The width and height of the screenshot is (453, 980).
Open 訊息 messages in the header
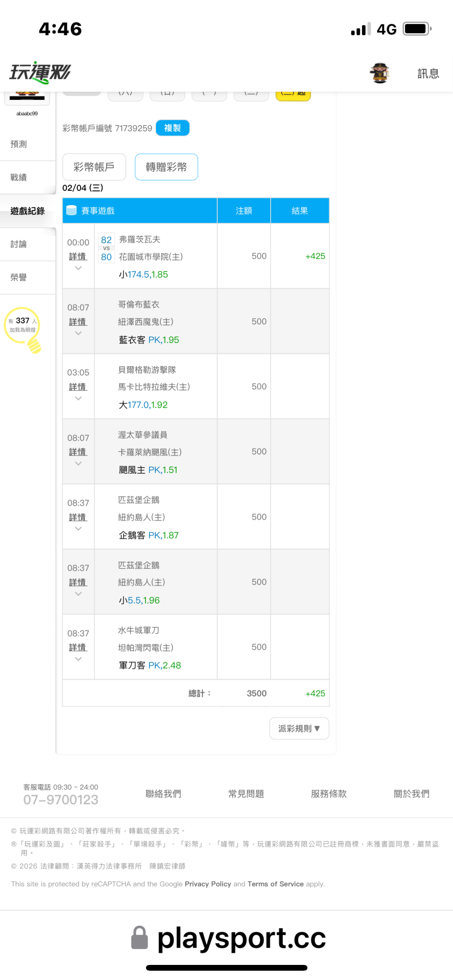click(428, 74)
